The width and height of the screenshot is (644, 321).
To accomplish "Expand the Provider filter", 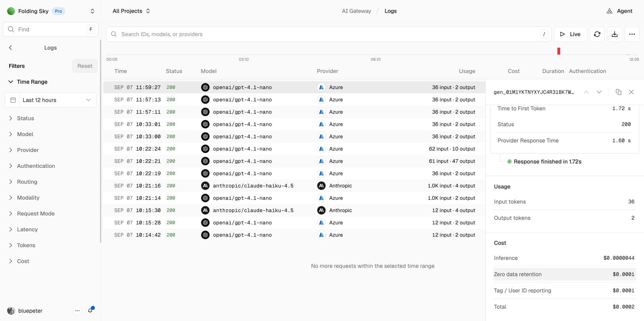I will click(x=24, y=150).
